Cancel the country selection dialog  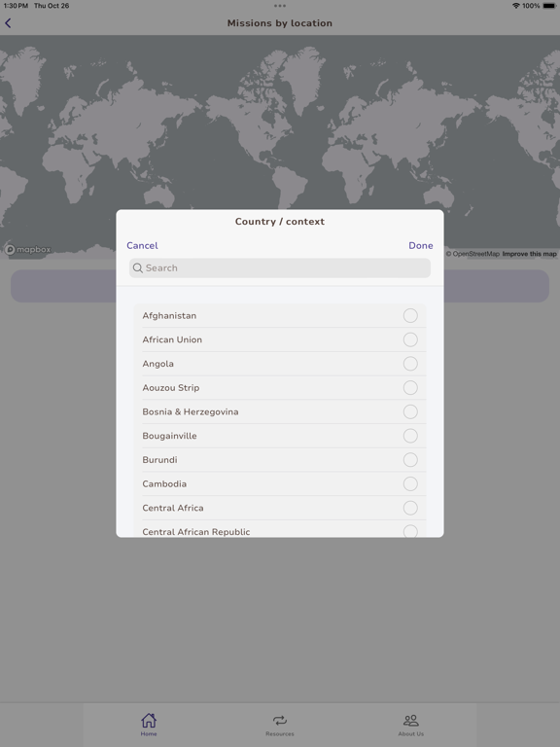click(142, 245)
